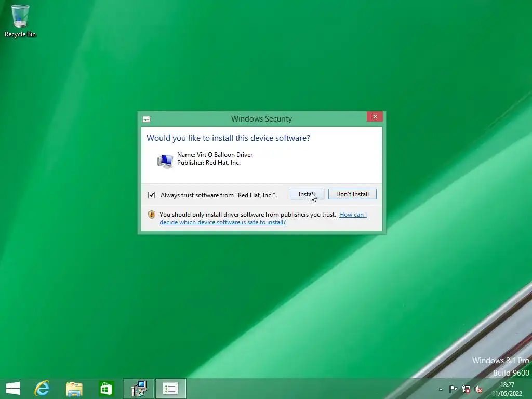532x399 pixels.
Task: Click the Windows Security title bar icon
Action: pos(147,119)
